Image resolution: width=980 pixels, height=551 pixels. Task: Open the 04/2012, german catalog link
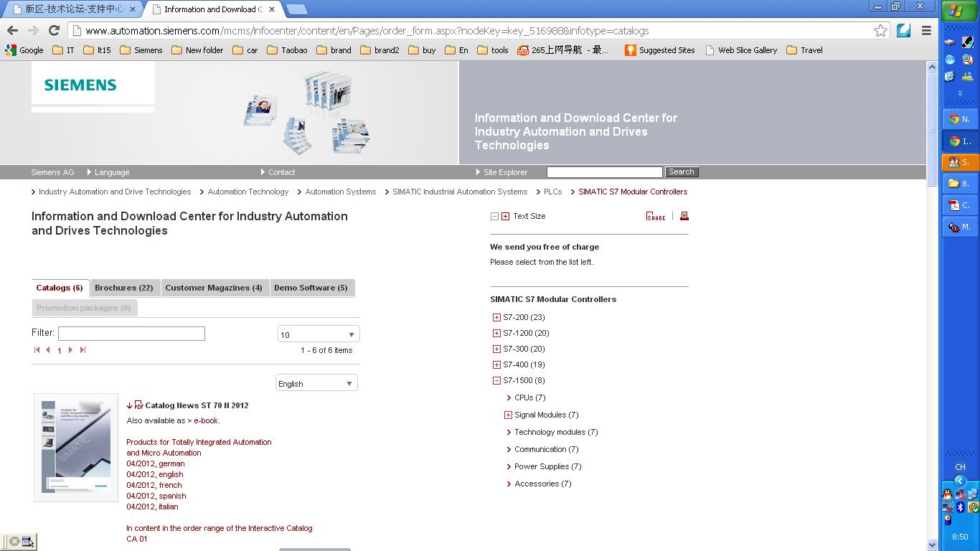click(156, 463)
